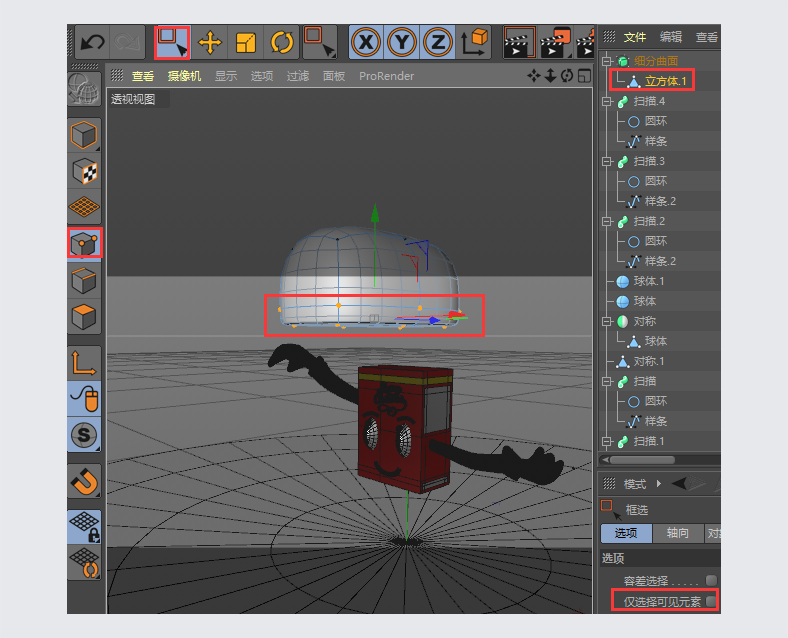Collapse the 细分曲面 tree node
Screen dimensions: 788x638
(x=607, y=61)
